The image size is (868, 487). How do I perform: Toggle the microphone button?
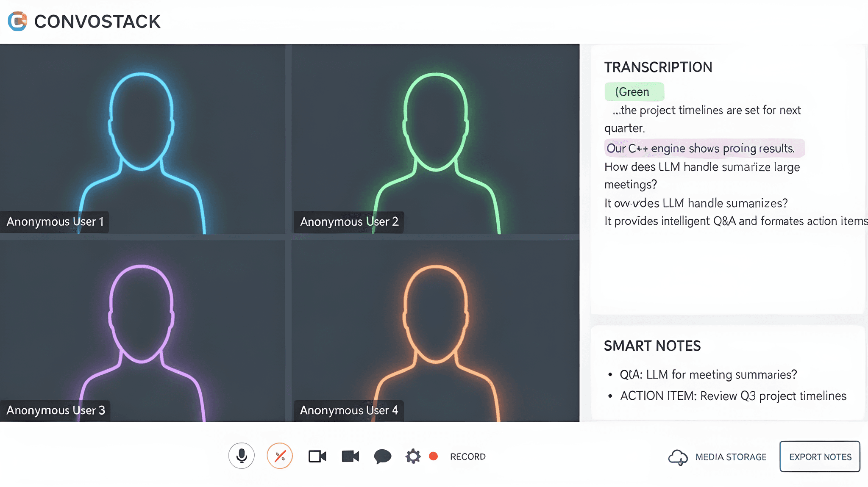[242, 456]
